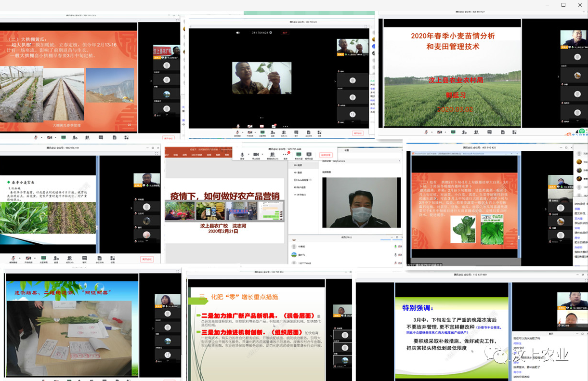Click the share screen icon in meeting 986 976 191
The height and width of the screenshot is (381, 588).
tap(43, 258)
